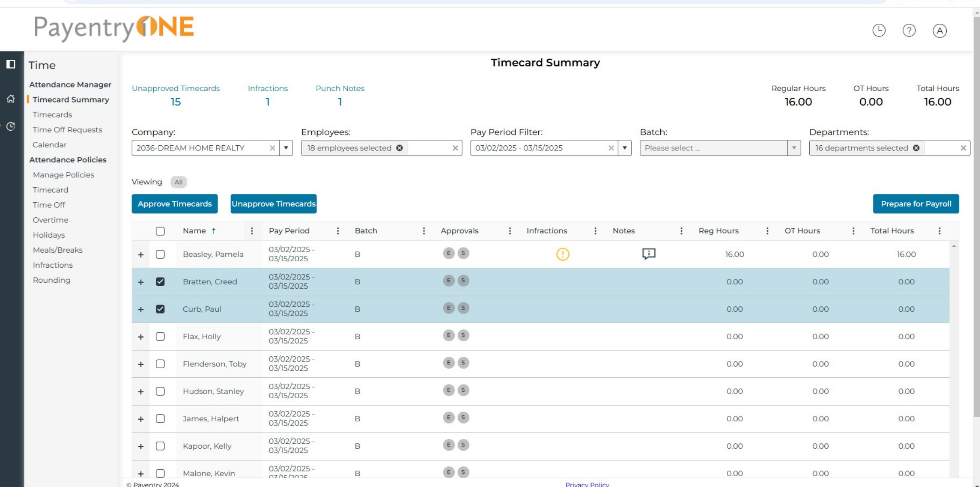The height and width of the screenshot is (487, 980).
Task: Filter by Infractions summary link
Action: (268, 95)
